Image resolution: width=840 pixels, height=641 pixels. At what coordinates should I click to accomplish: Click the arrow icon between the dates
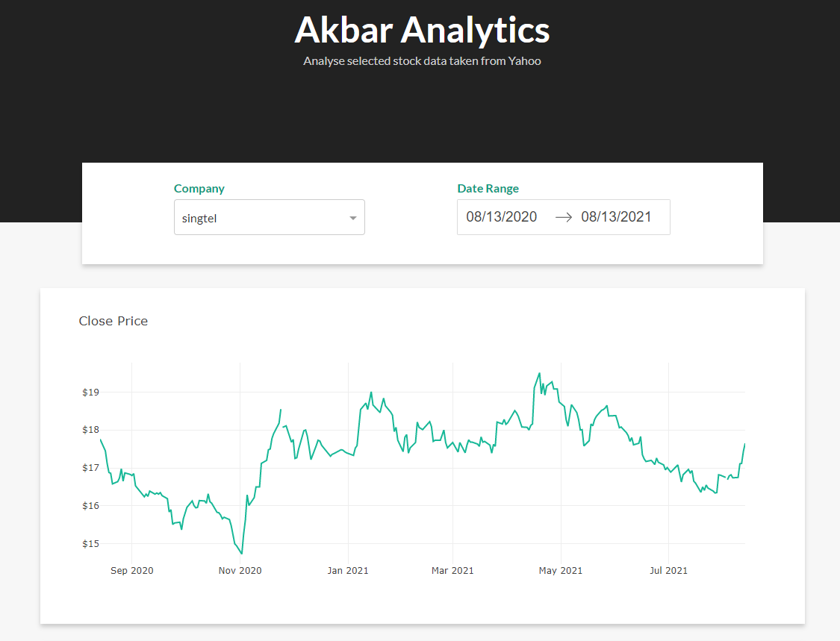tap(564, 217)
